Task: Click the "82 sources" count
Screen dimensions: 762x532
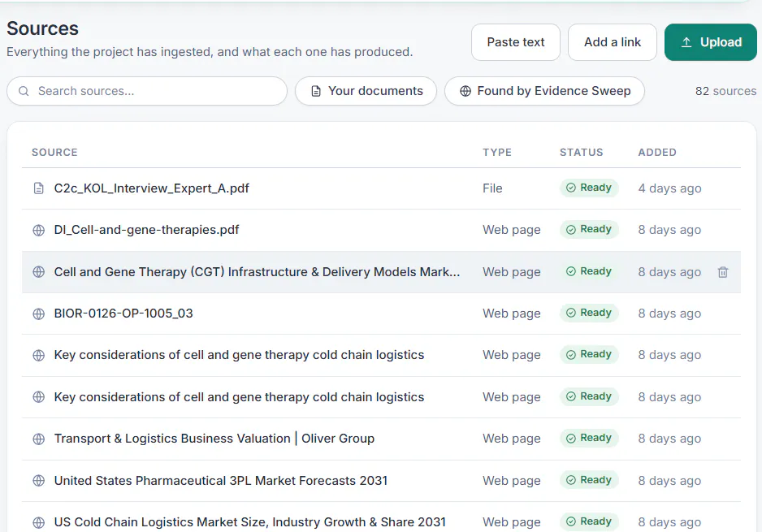Action: (x=725, y=91)
